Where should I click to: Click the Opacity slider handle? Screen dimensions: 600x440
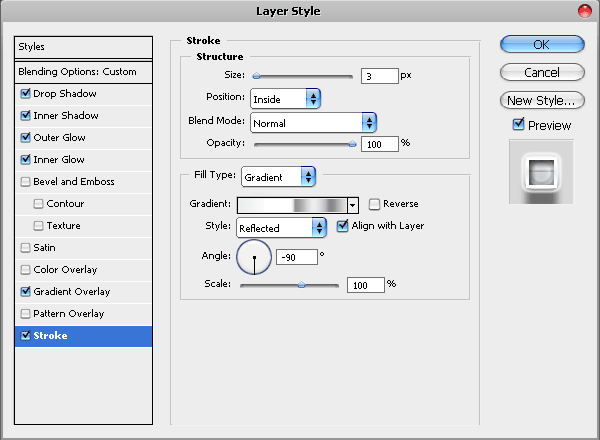(352, 144)
